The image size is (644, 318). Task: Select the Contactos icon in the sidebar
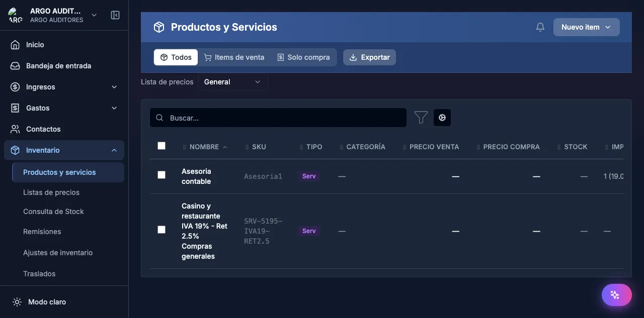coord(15,129)
